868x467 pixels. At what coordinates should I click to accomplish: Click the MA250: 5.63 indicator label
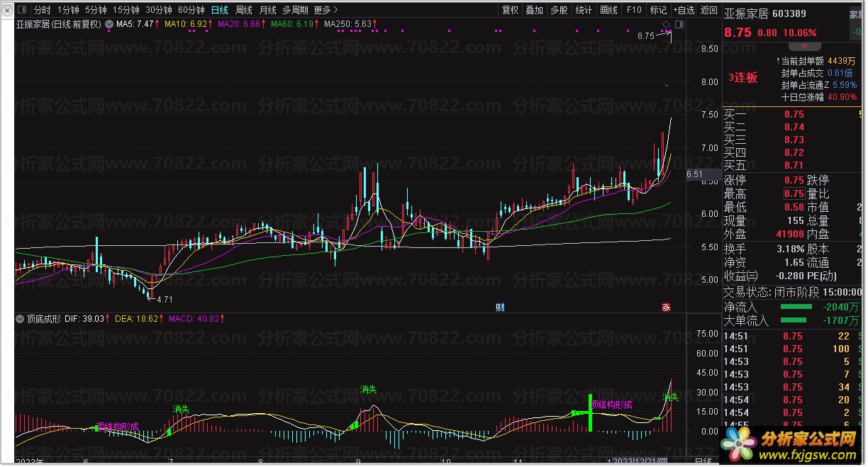[347, 24]
